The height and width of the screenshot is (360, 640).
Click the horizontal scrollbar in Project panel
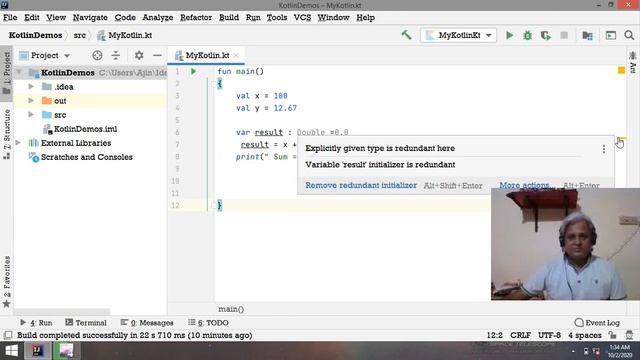pos(61,311)
